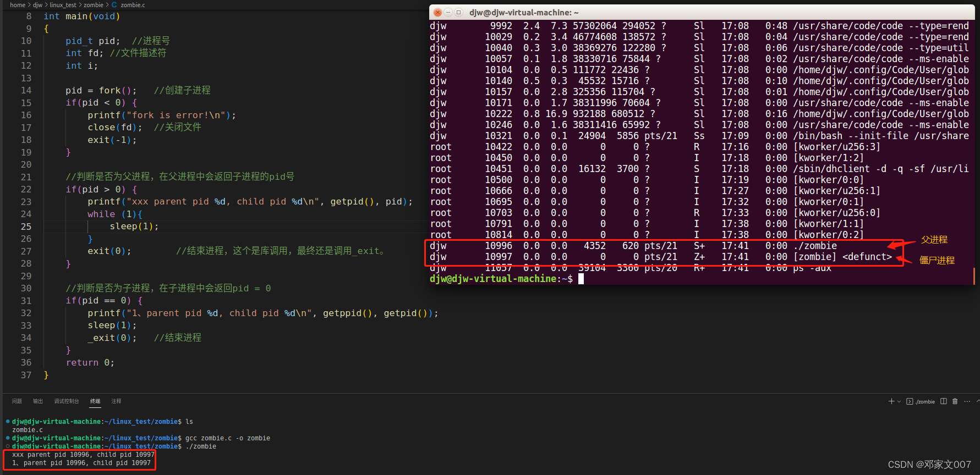Minimize the djw@djw-virtual-machine terminal window
The width and height of the screenshot is (980, 475).
coord(448,12)
